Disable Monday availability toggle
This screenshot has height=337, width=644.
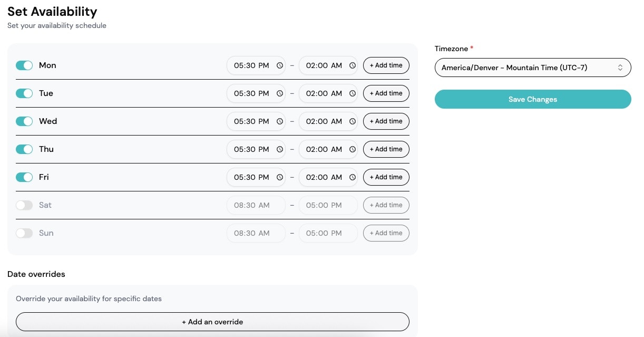24,65
